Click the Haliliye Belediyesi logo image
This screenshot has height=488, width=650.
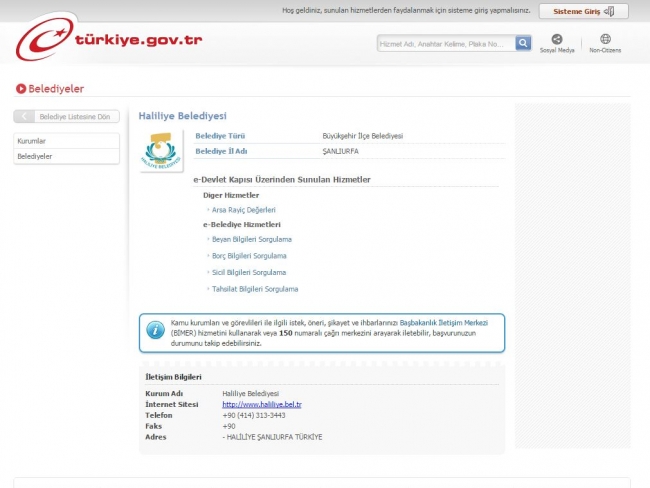(x=161, y=151)
